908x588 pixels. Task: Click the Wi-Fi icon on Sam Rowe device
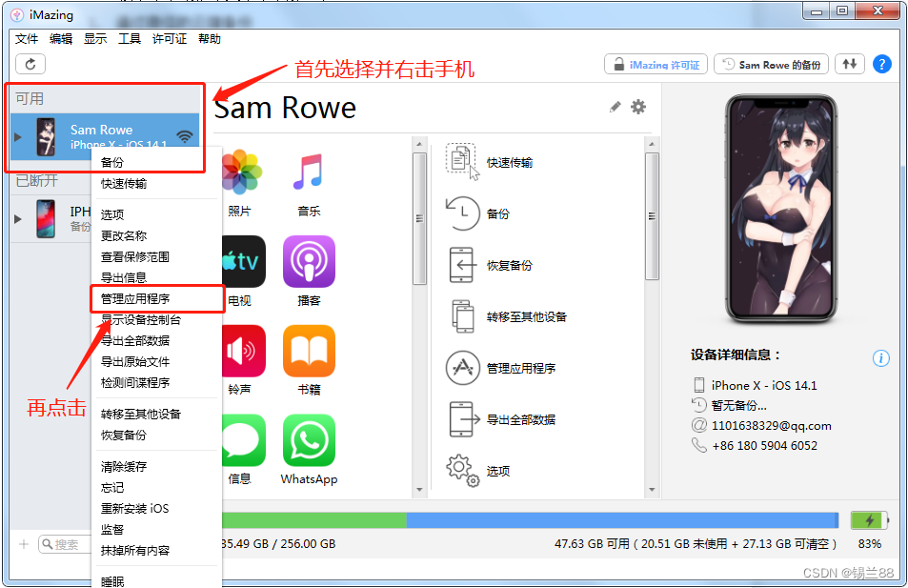[x=185, y=136]
